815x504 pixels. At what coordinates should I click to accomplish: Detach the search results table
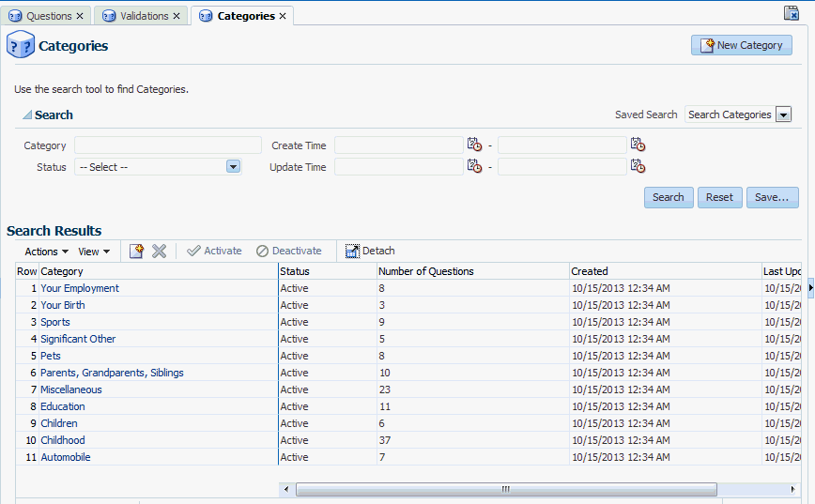(x=370, y=251)
